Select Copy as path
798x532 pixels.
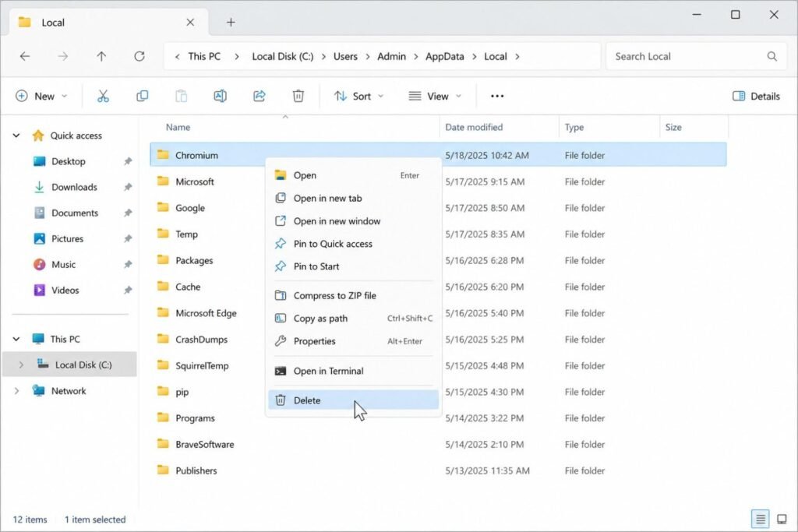point(353,319)
